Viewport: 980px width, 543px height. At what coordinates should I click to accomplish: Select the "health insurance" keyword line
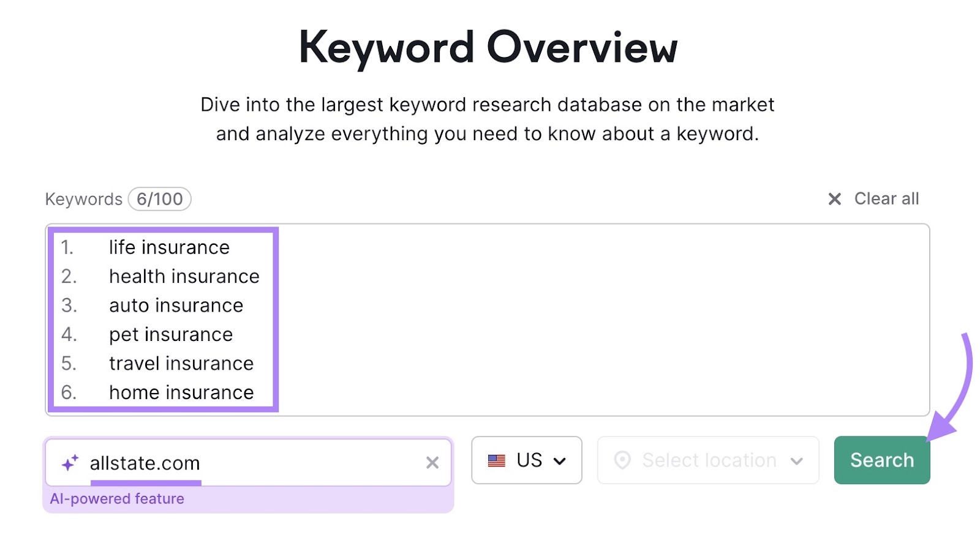coord(184,277)
